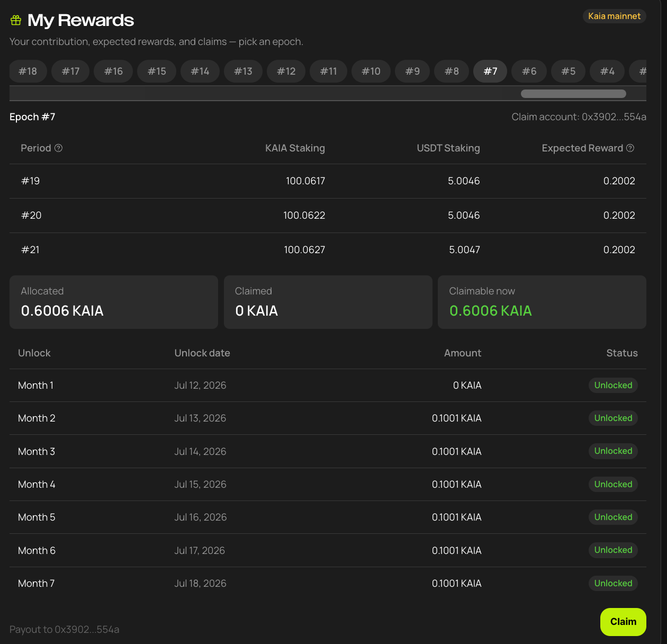Click the Expected Reward help icon
667x644 pixels.
tap(630, 148)
